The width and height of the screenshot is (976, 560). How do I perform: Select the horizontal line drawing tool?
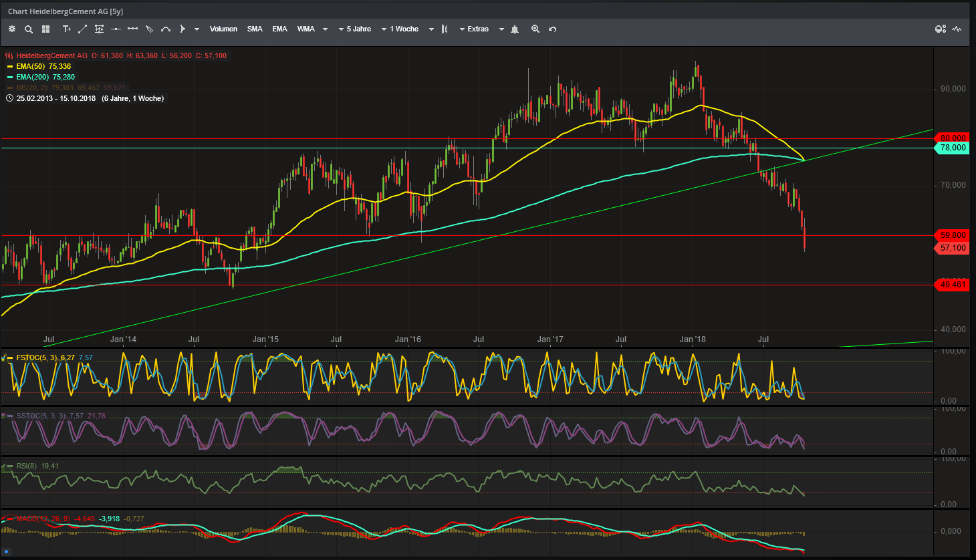click(114, 29)
